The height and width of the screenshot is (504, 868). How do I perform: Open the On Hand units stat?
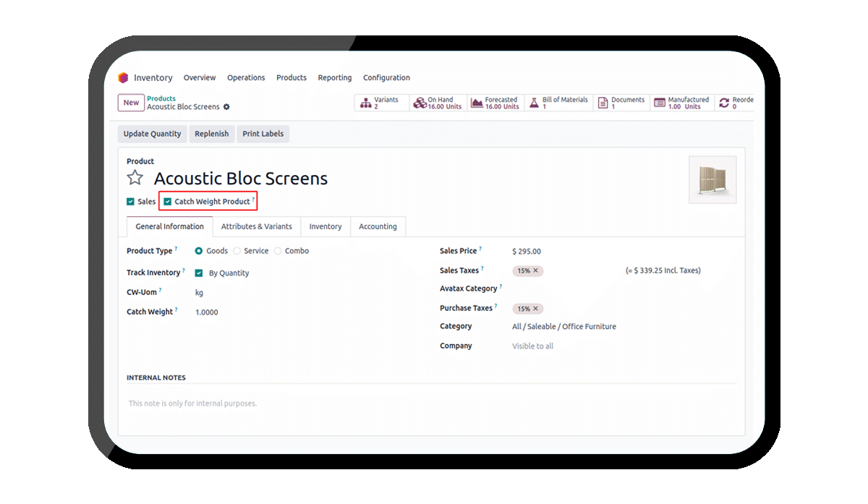click(x=438, y=103)
